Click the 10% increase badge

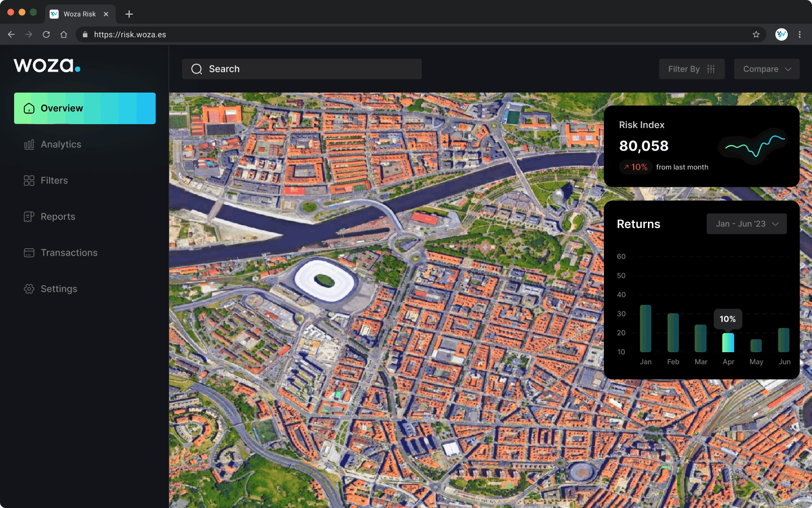point(636,167)
